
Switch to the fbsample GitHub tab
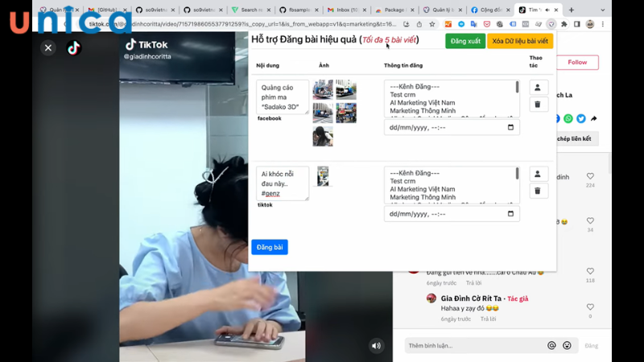[x=299, y=10]
